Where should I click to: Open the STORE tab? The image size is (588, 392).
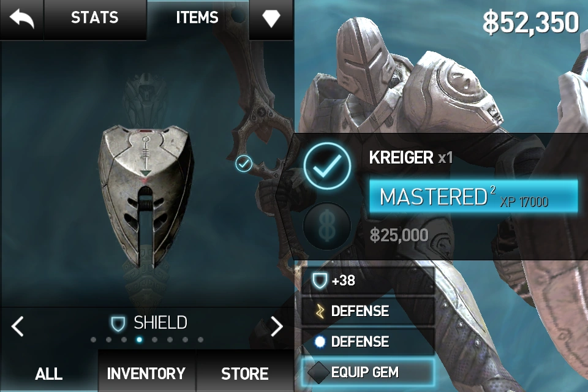point(244,373)
